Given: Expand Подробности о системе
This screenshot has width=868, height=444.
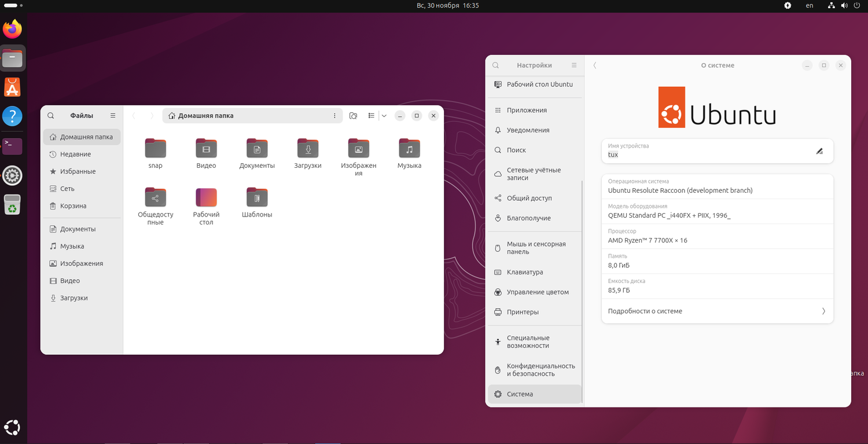Looking at the screenshot, I should pyautogui.click(x=718, y=311).
